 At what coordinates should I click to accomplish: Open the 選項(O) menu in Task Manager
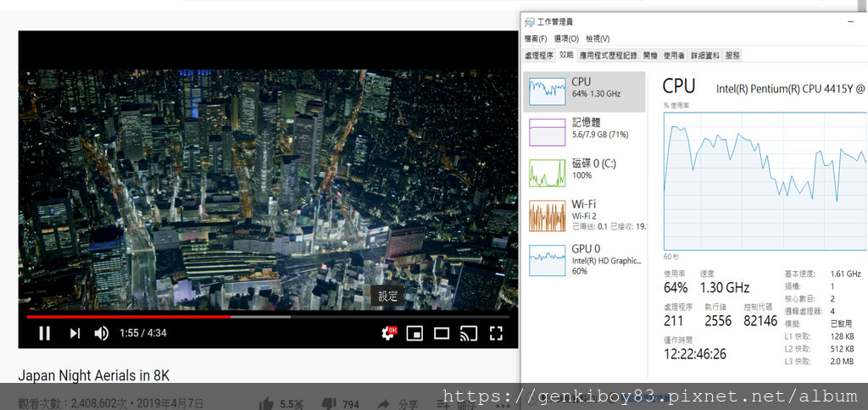click(566, 39)
